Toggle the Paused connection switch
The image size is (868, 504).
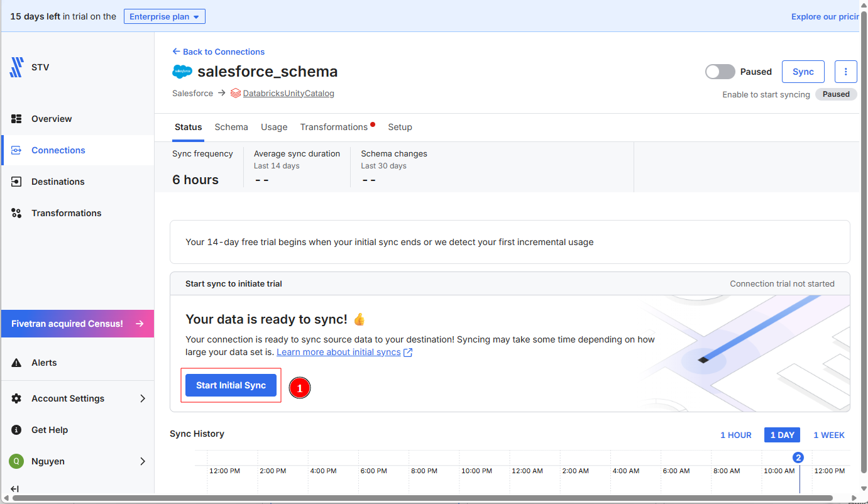[720, 72]
